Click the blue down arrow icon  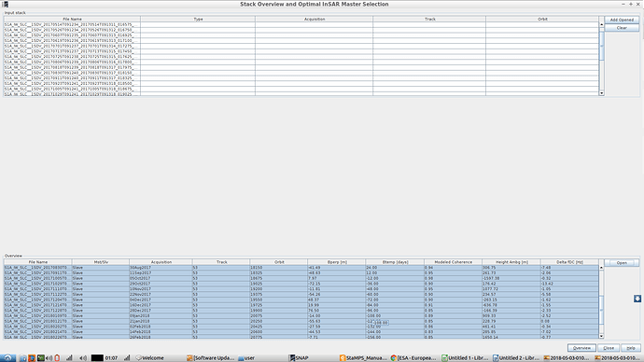[637, 299]
